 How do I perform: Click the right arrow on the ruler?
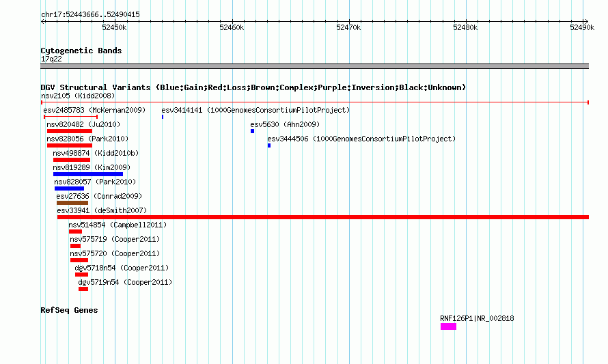[x=586, y=21]
